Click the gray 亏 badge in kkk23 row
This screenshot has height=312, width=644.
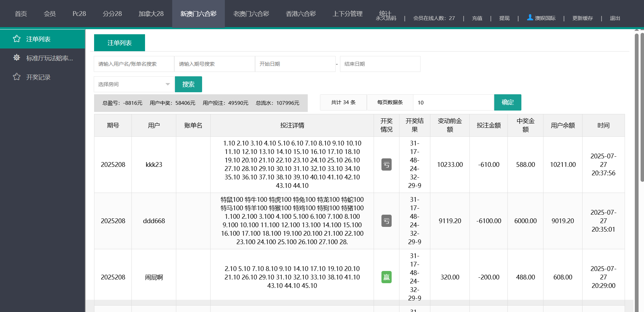(386, 164)
